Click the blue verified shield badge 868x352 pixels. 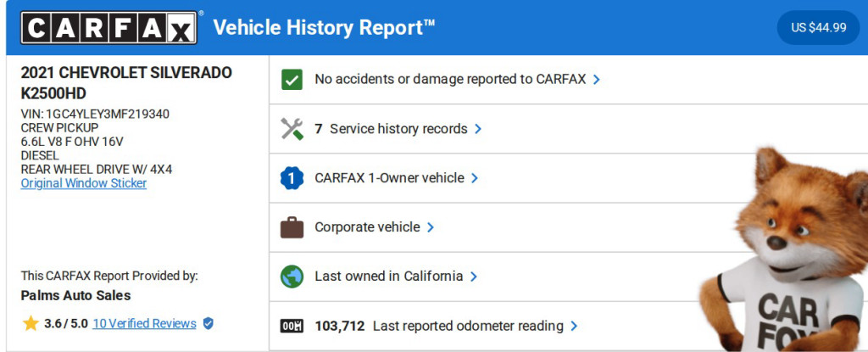[x=209, y=323]
